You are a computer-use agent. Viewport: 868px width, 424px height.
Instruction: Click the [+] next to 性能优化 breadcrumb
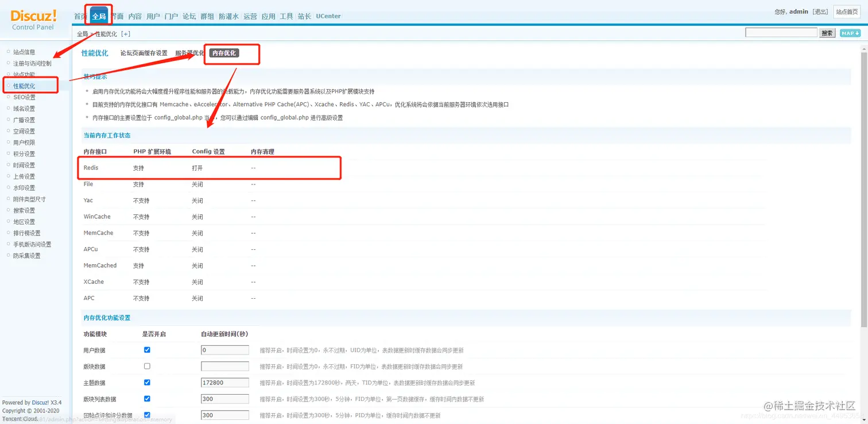click(x=125, y=34)
